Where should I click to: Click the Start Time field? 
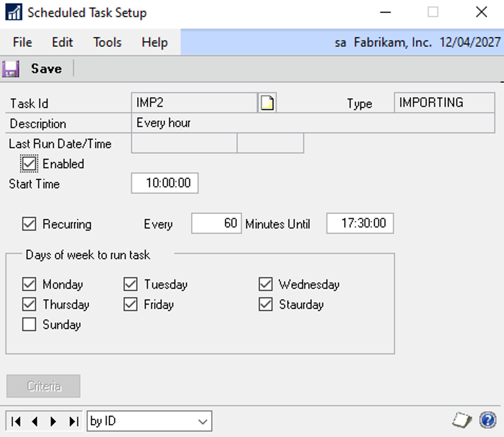[x=165, y=183]
